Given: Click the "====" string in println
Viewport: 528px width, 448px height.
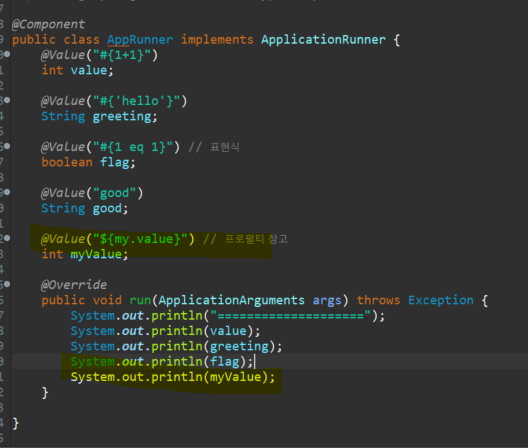Looking at the screenshot, I should click(x=291, y=316).
